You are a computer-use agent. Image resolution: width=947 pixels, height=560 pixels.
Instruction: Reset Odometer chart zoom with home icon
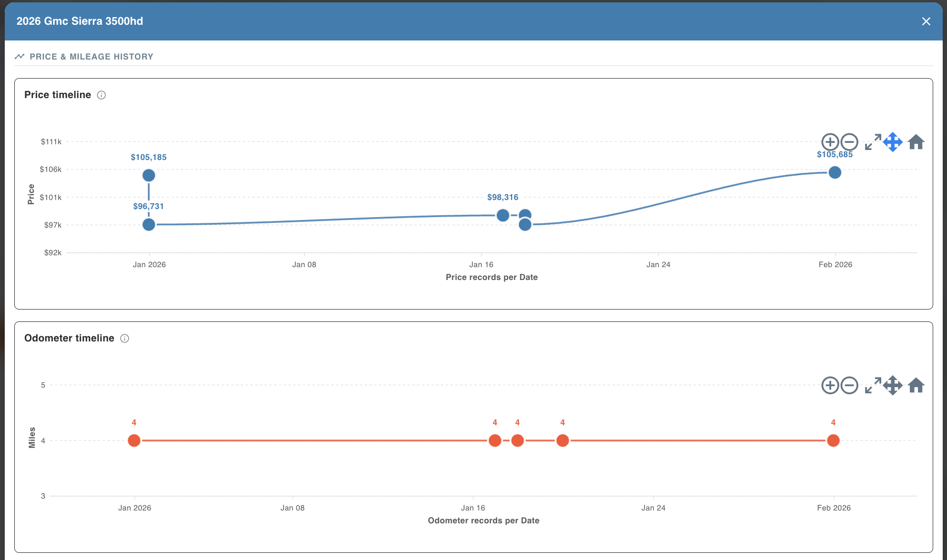(916, 385)
